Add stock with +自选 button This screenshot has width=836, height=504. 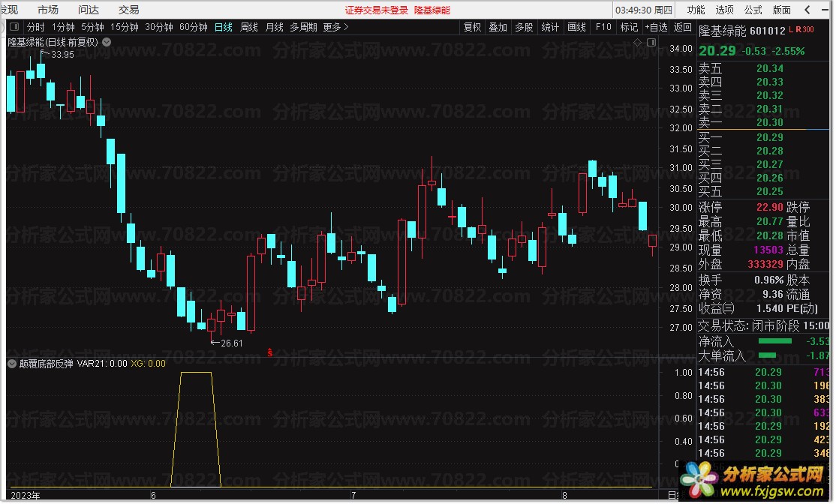point(656,27)
